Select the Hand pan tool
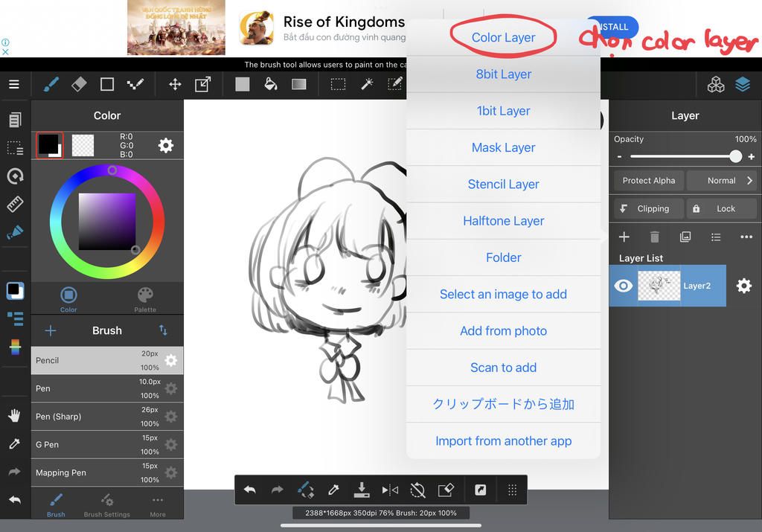 [x=15, y=415]
